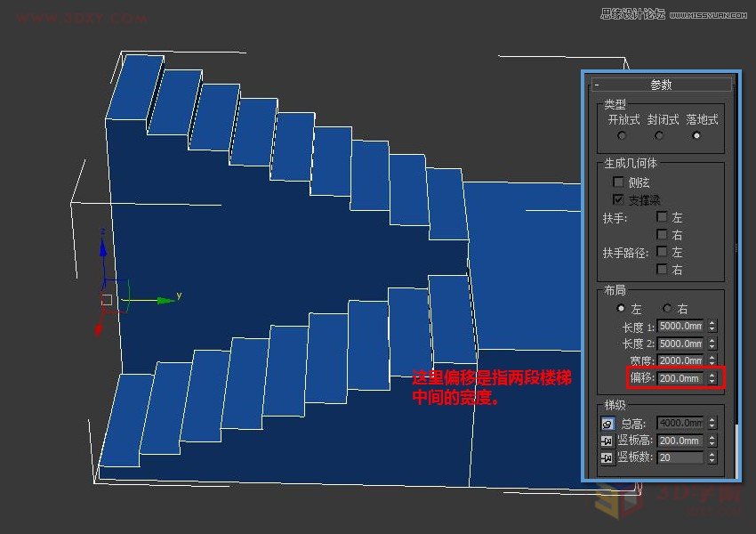Enable the left 扶手 (handrail) checkbox
Image resolution: width=756 pixels, height=534 pixels.
coord(662,216)
